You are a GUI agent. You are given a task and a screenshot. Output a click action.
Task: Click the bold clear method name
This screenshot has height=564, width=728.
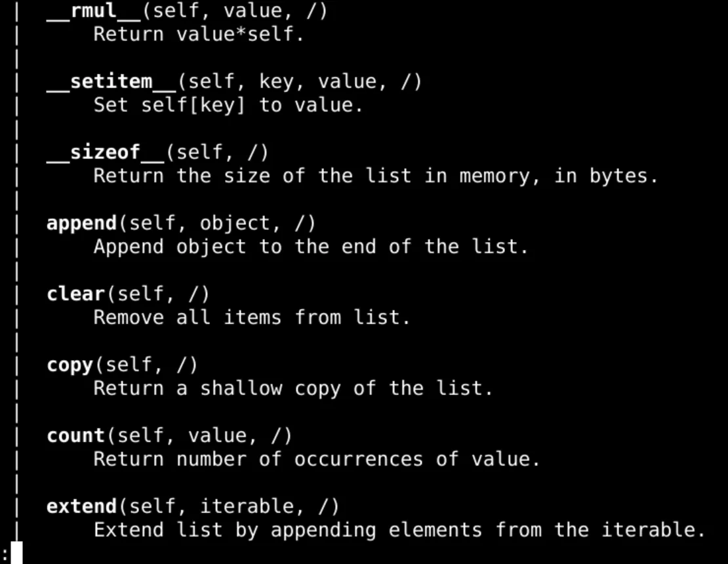coord(75,294)
